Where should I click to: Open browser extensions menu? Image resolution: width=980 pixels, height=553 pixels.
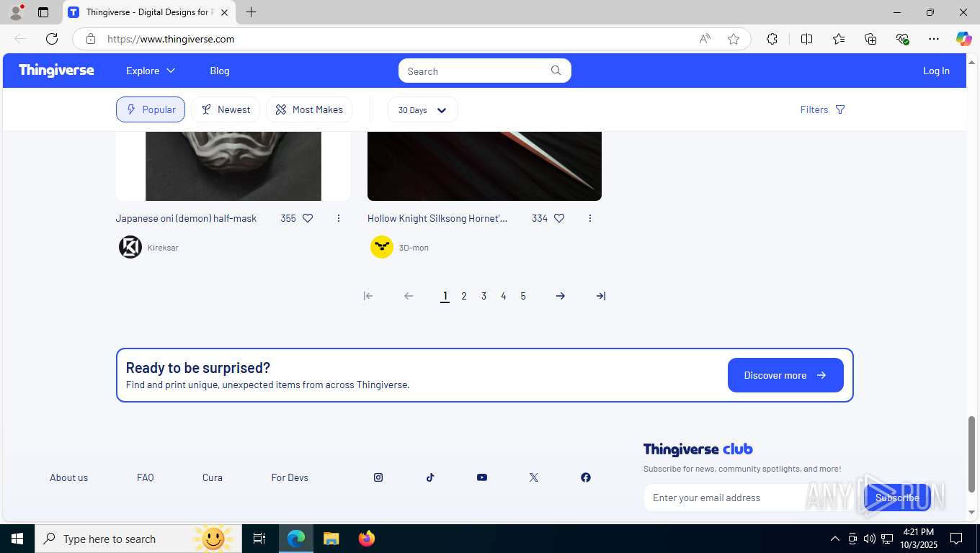pos(772,39)
